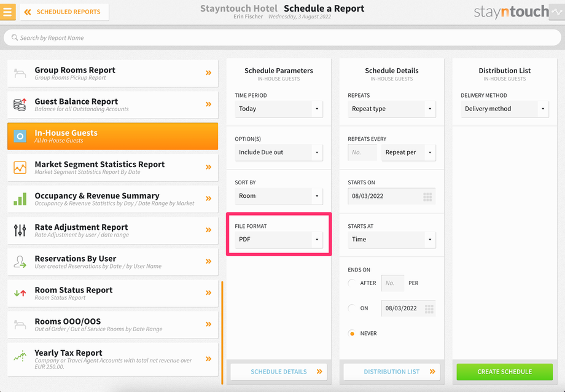
Task: Select the Yearly Tax Report item
Action: click(x=112, y=359)
